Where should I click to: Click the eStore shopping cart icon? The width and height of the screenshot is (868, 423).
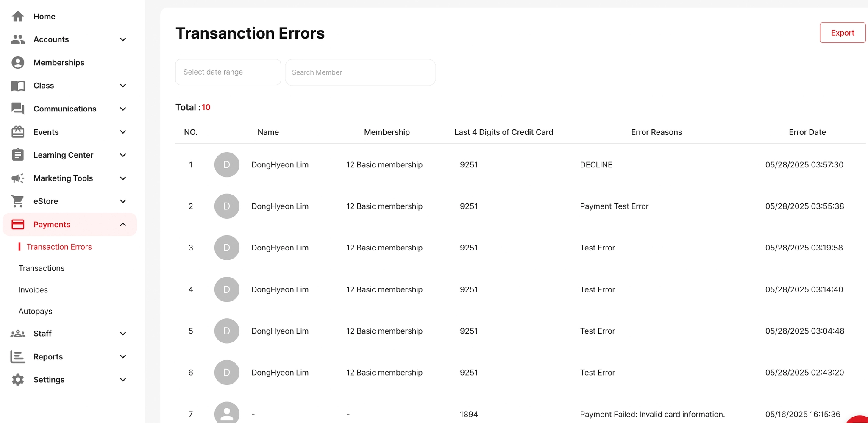tap(18, 201)
